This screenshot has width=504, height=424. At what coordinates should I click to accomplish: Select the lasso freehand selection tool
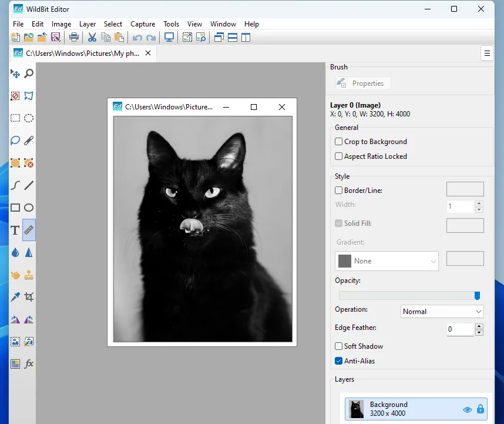14,141
